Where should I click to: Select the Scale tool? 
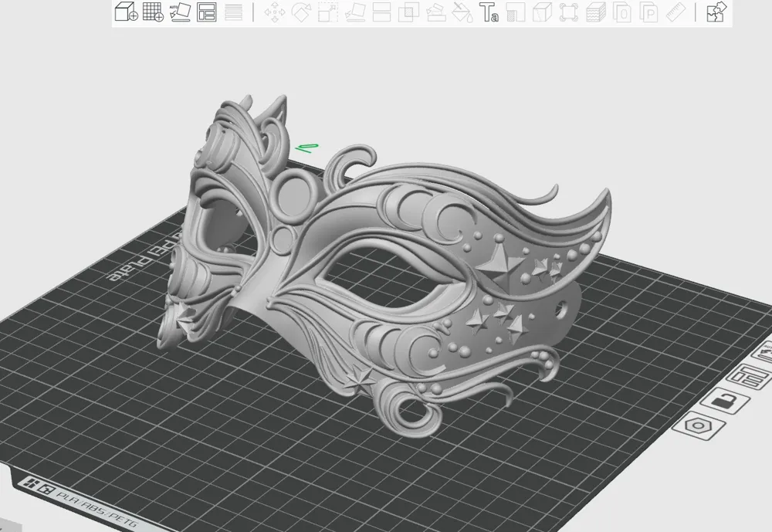(x=328, y=12)
